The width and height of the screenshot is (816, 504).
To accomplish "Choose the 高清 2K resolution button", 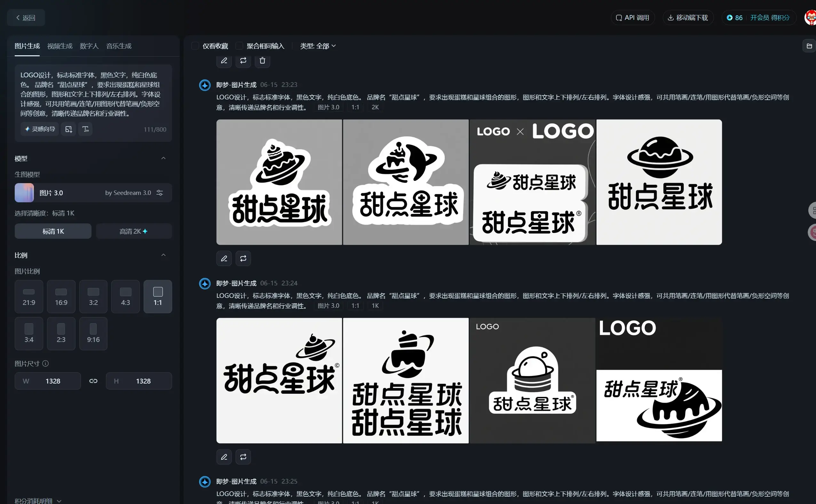I will click(x=133, y=231).
